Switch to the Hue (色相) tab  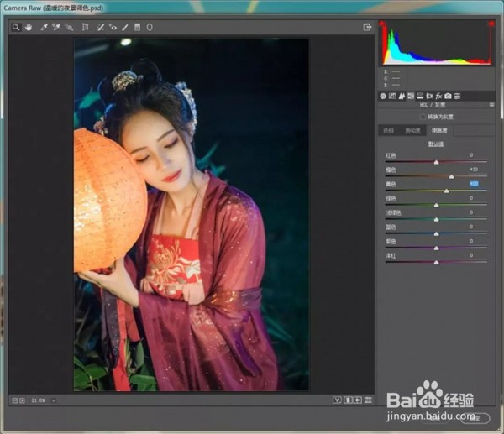[x=388, y=131]
